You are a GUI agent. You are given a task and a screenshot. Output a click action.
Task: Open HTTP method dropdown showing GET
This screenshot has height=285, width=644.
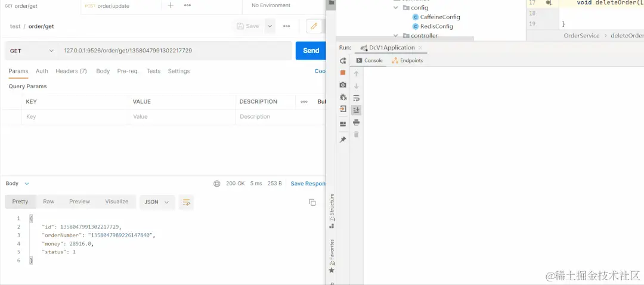[32, 51]
